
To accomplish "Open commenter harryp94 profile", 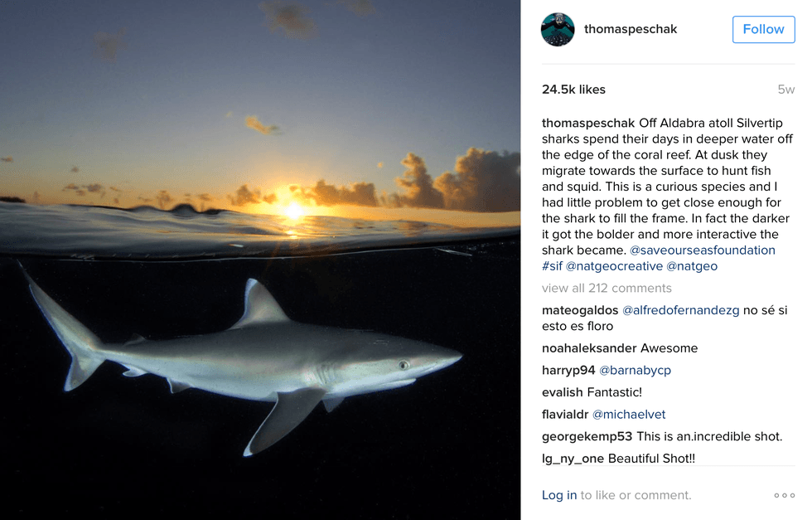I will point(568,370).
